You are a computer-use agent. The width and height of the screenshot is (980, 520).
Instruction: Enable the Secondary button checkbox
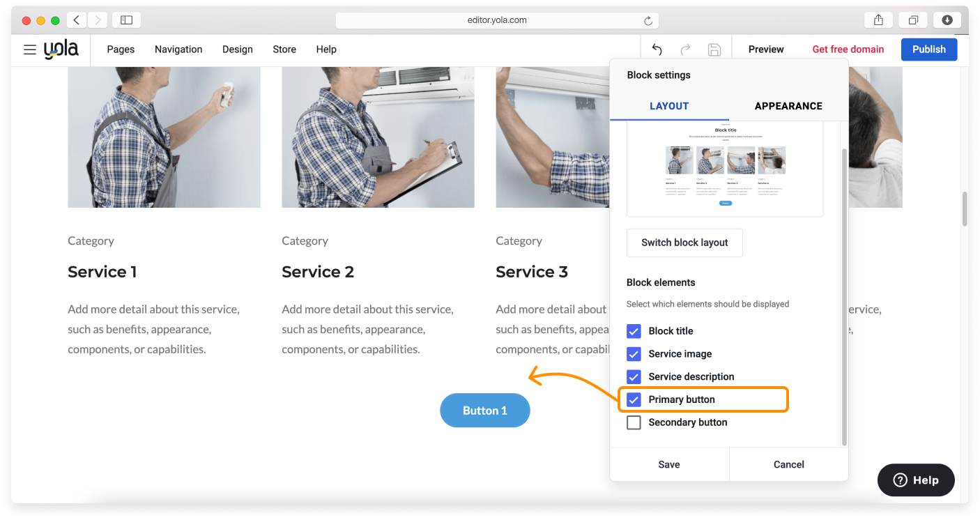(634, 422)
